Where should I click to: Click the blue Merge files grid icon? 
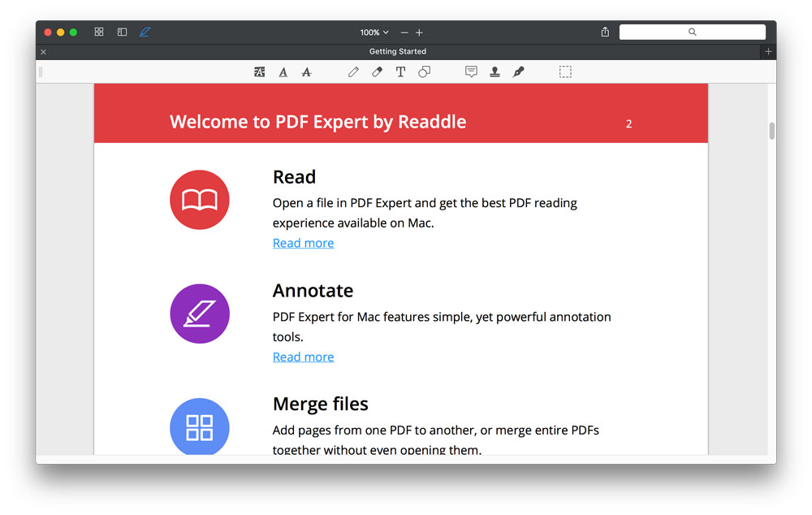click(x=200, y=426)
